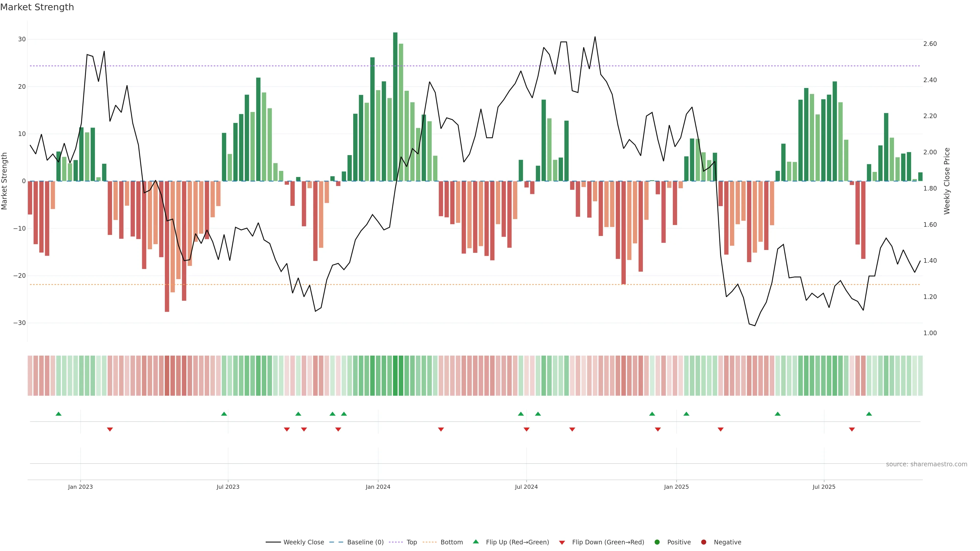Viewport: 980px width, 551px height.
Task: Click the last green flip-up marker after Jul 2025
Action: (869, 414)
